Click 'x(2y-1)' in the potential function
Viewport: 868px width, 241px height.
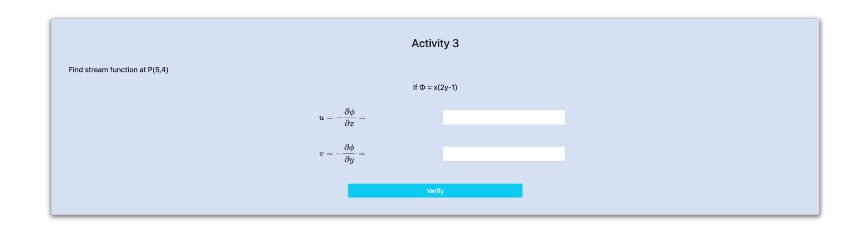pos(445,88)
